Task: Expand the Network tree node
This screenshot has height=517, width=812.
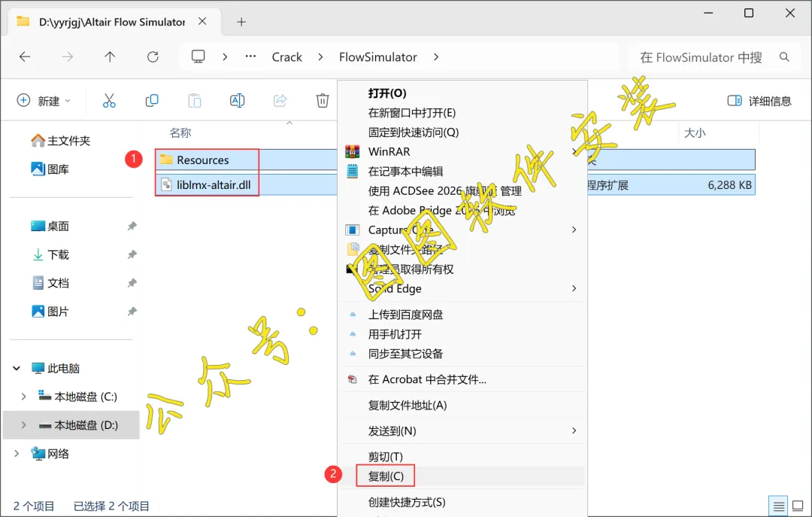Action: point(17,454)
